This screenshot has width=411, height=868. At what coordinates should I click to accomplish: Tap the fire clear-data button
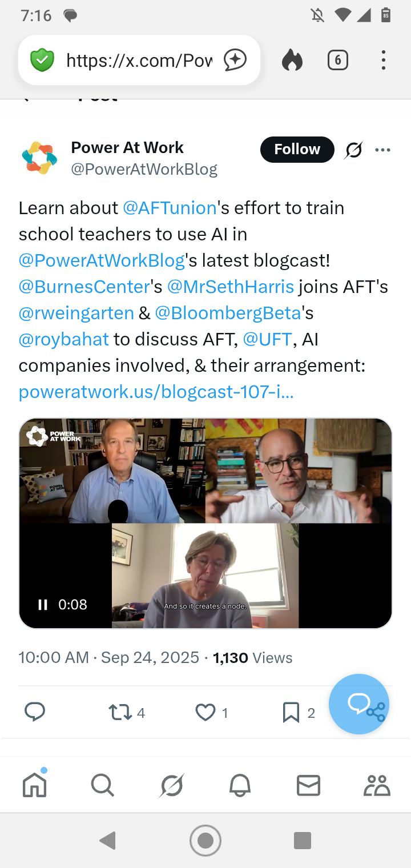pyautogui.click(x=292, y=60)
